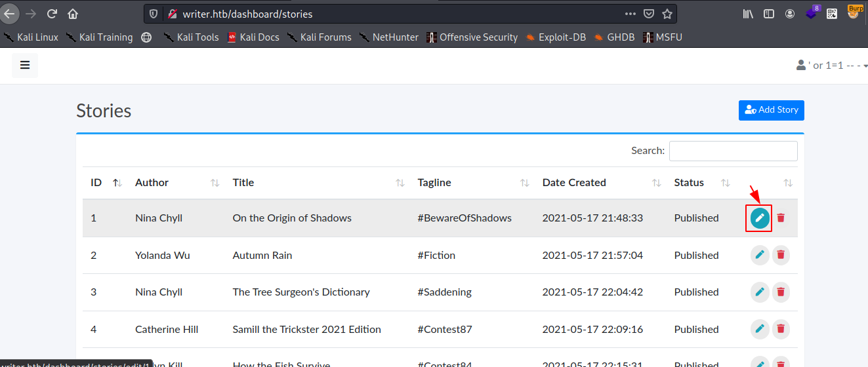This screenshot has height=367, width=868.
Task: Bookmark this page with star icon
Action: point(667,14)
